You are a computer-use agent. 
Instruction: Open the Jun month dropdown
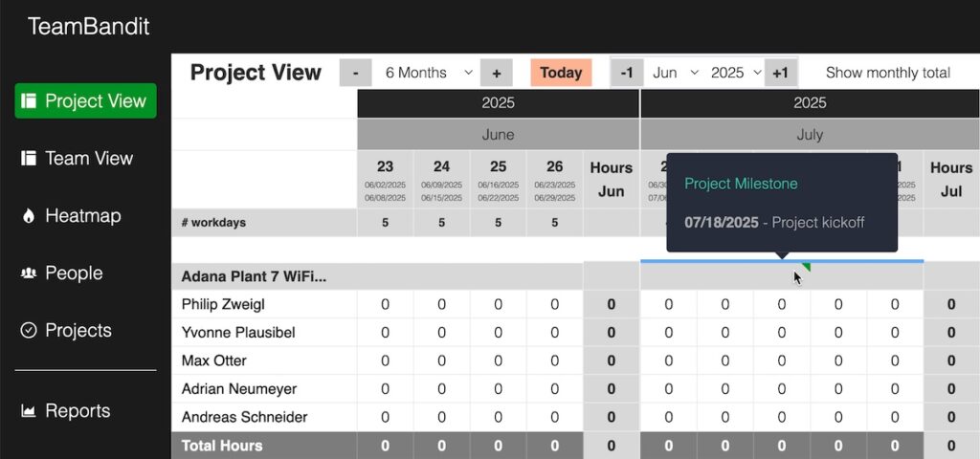coord(675,73)
